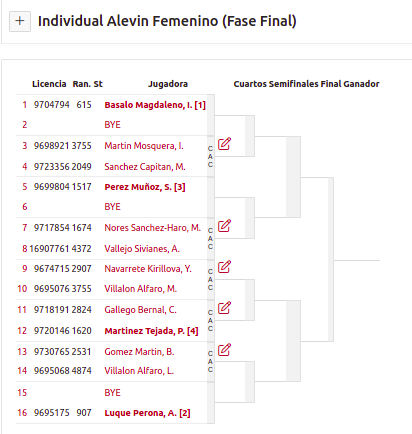Screen dimensions: 412x434
Task: Select player Martin Mosquera, I.
Action: coord(144,146)
